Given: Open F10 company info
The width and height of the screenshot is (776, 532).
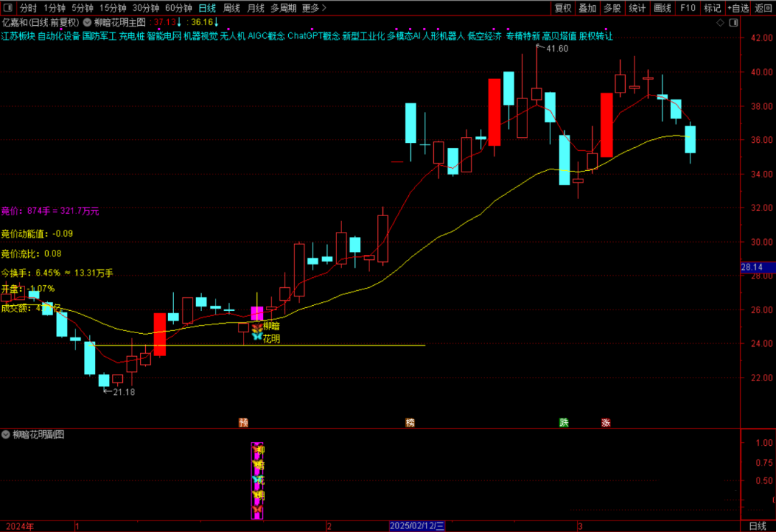Looking at the screenshot, I should tap(688, 8).
